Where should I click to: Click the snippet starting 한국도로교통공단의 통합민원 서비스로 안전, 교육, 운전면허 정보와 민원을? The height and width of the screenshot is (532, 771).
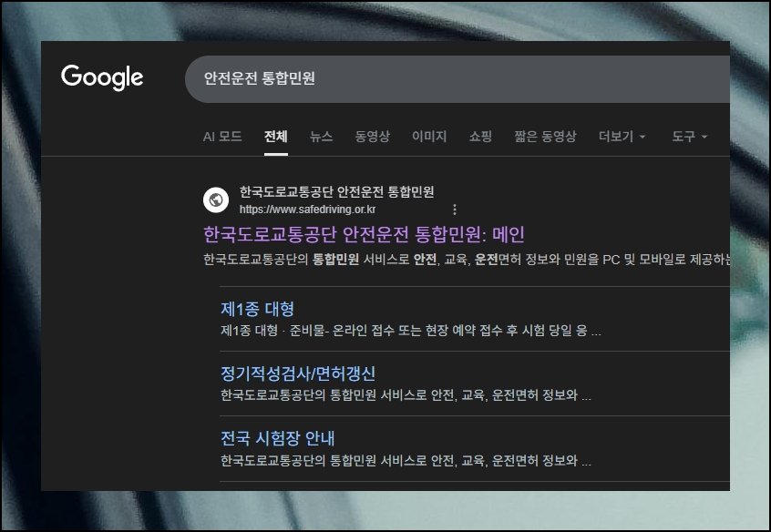click(467, 259)
